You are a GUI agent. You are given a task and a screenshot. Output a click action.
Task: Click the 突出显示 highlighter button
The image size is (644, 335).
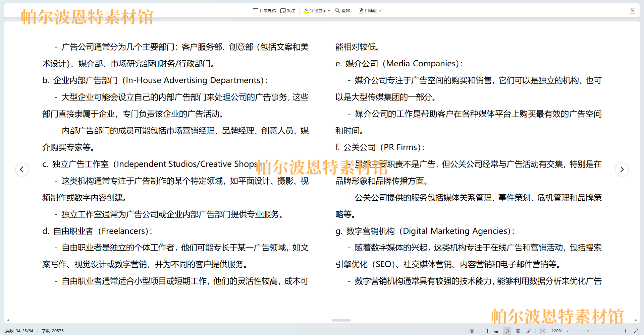point(315,11)
